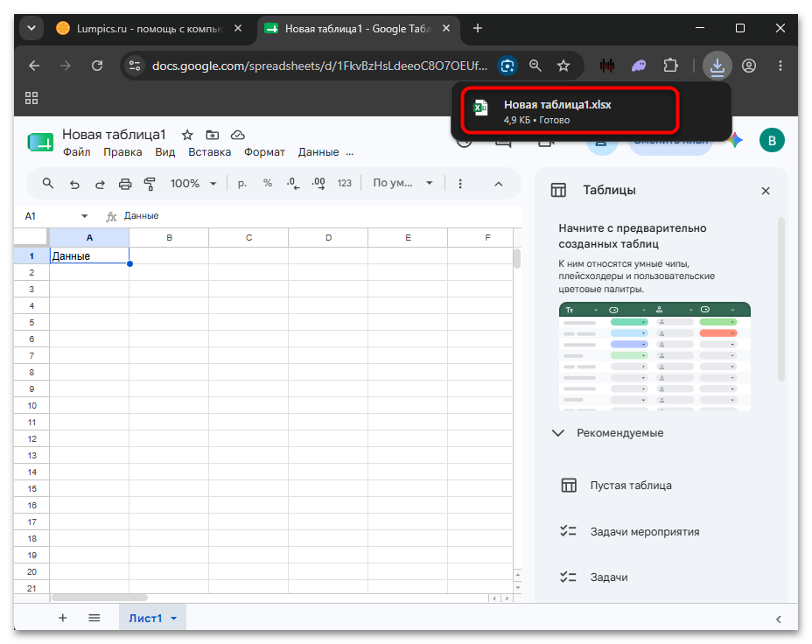Screen dimensions: 812x644
Task: Redo the action in toolbar
Action: pyautogui.click(x=100, y=184)
